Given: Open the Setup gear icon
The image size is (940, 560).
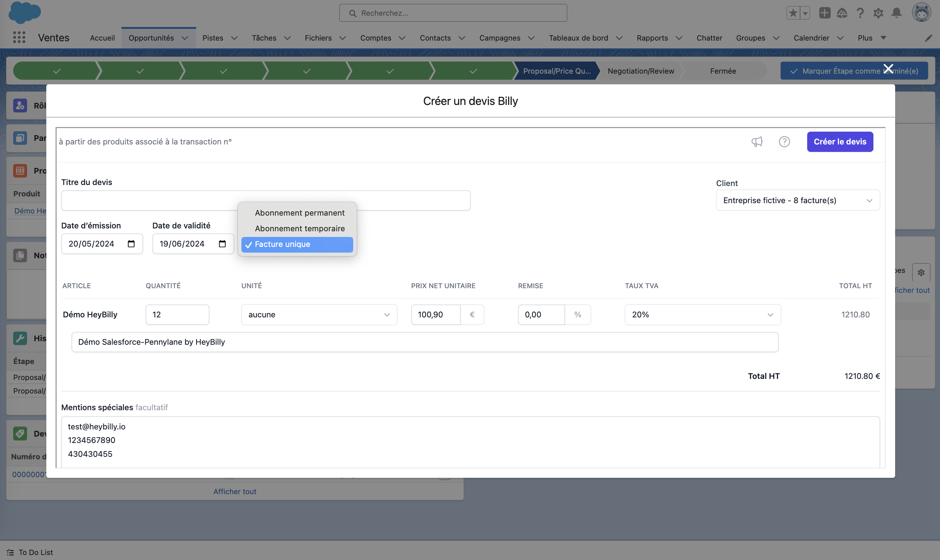Looking at the screenshot, I should 878,13.
